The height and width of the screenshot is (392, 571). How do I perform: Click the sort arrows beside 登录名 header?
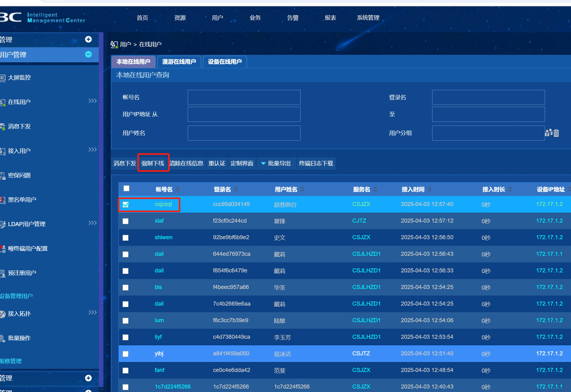[236, 189]
